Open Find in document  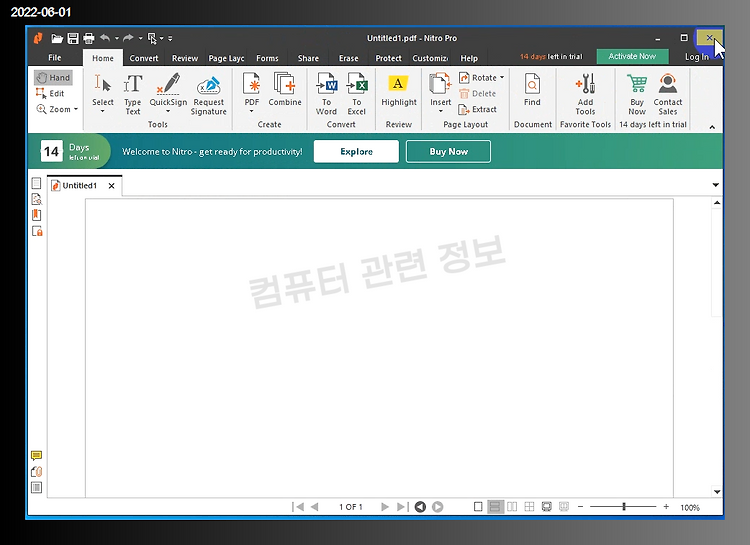pyautogui.click(x=532, y=89)
